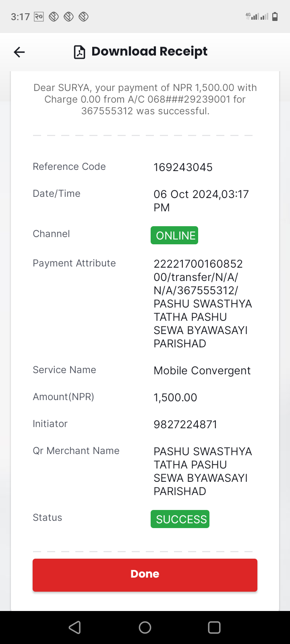
Task: Tap the PDF download receipt icon
Action: (79, 52)
